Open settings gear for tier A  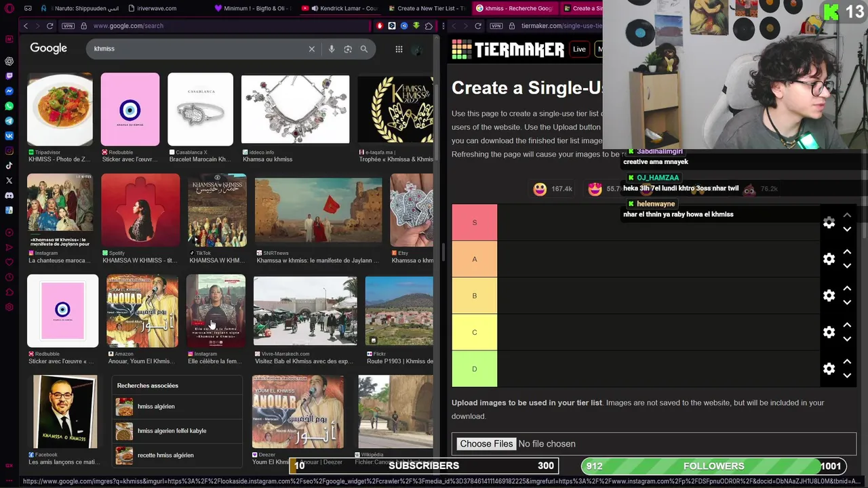[829, 259]
